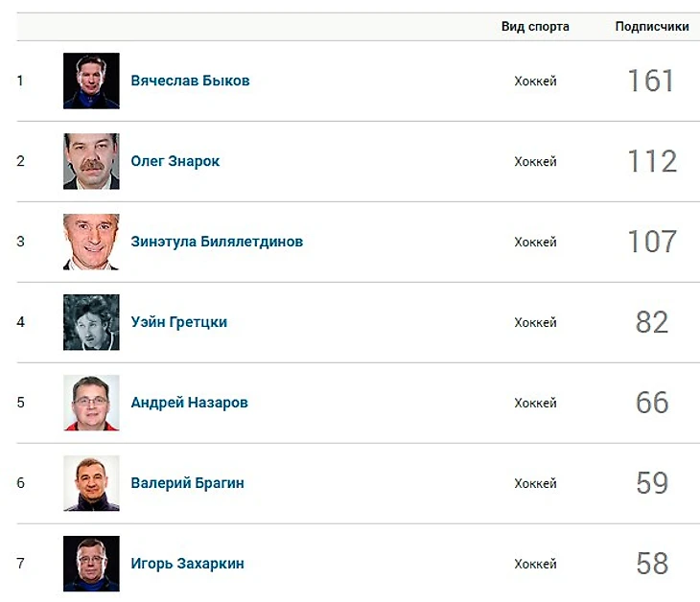Viewport: 700px width, 602px height.
Task: Sort by the Подписчики column header
Action: (x=652, y=26)
